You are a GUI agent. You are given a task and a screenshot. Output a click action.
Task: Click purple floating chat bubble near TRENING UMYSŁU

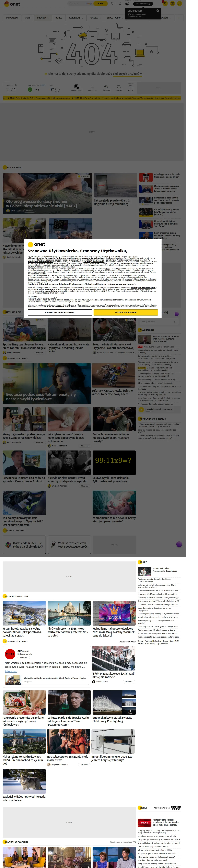(x=179, y=544)
